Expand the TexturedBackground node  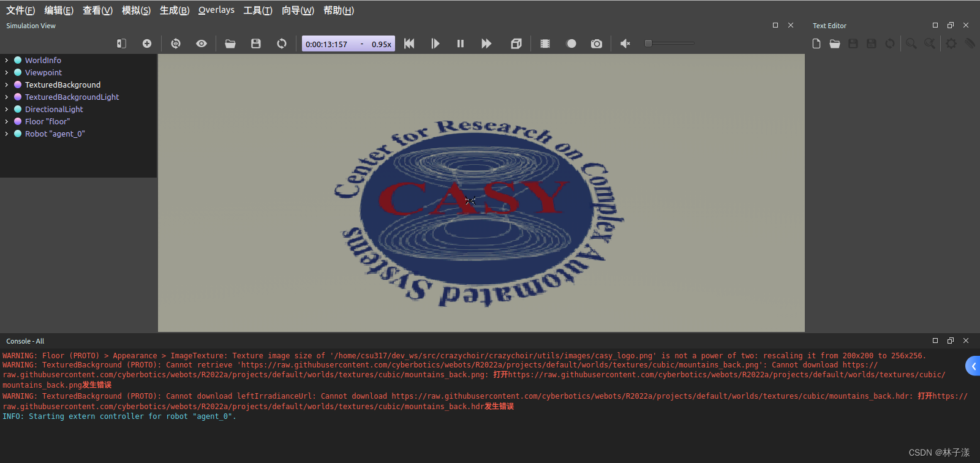(x=6, y=85)
